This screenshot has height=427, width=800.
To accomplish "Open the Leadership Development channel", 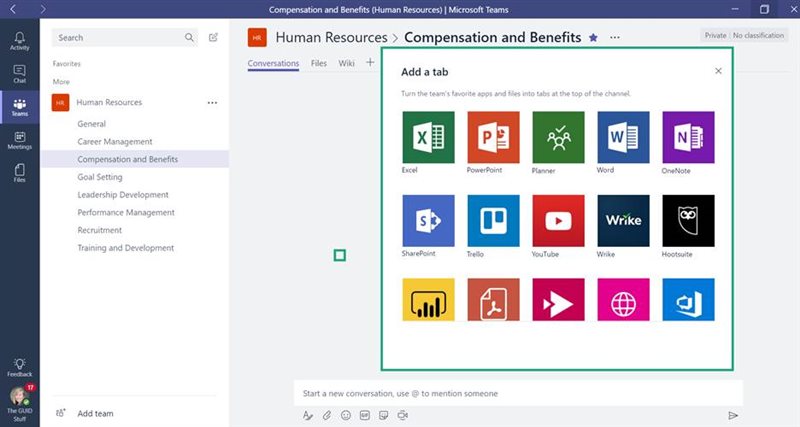I will 122,194.
